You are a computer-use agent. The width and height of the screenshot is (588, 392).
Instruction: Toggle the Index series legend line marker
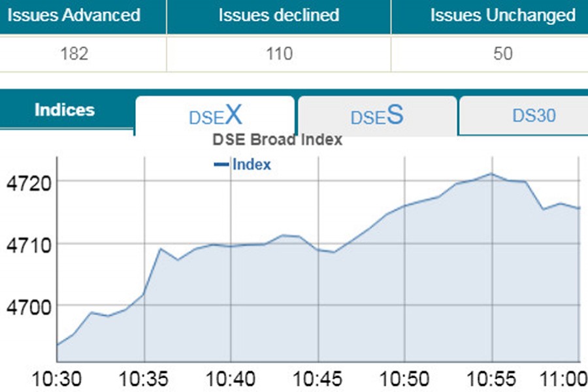point(221,165)
